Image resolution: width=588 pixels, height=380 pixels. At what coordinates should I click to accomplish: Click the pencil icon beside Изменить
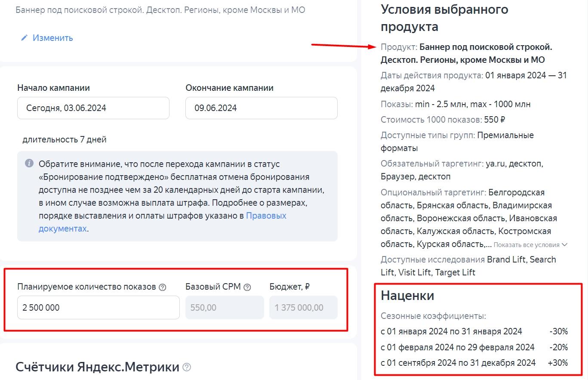(24, 38)
